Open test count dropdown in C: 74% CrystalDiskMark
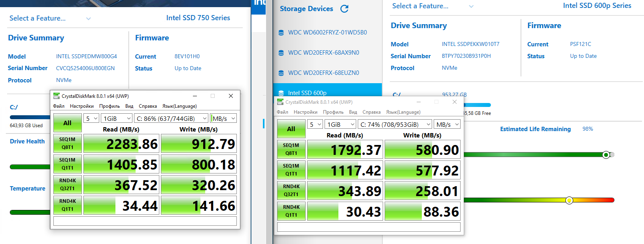The image size is (644, 244). pyautogui.click(x=315, y=124)
